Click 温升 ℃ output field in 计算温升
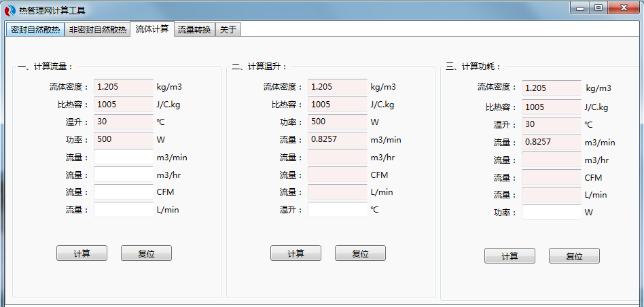The image size is (644, 307). pyautogui.click(x=338, y=210)
